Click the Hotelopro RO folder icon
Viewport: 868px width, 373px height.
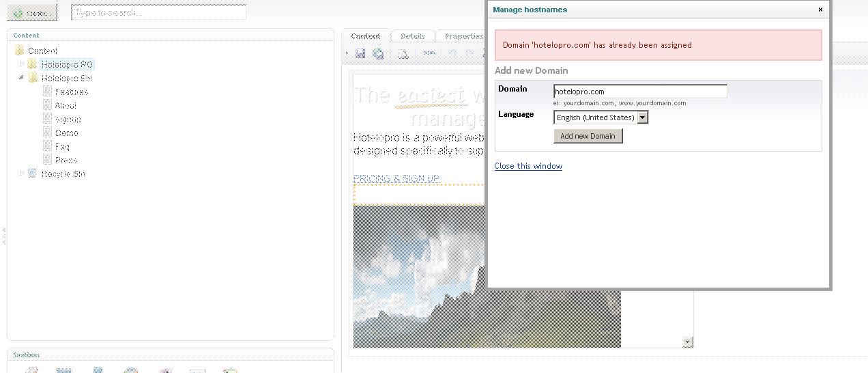point(32,64)
